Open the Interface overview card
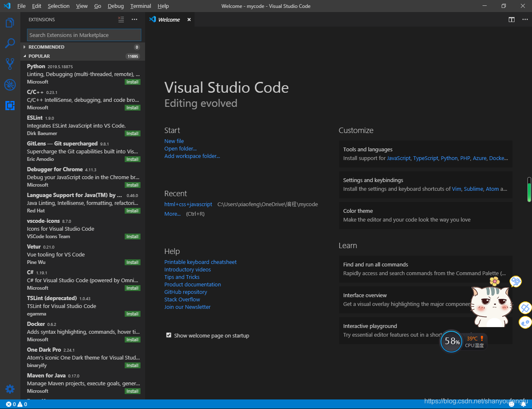 426,300
